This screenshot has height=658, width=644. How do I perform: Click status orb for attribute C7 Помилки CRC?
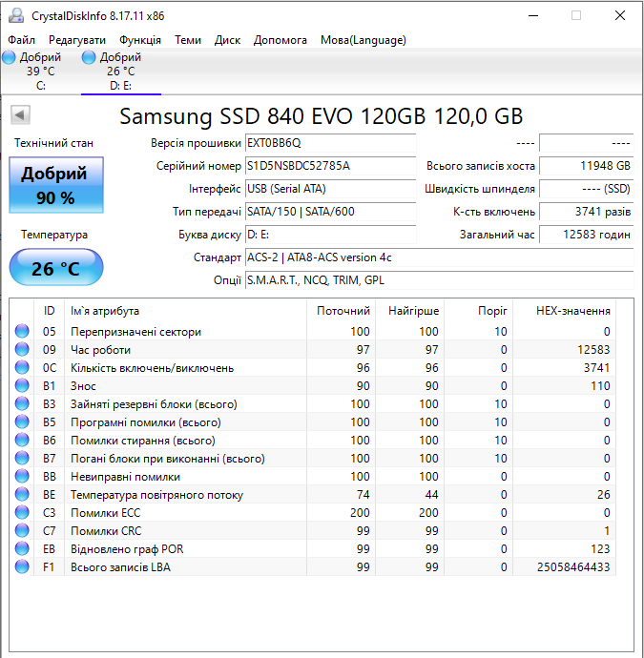coord(22,530)
